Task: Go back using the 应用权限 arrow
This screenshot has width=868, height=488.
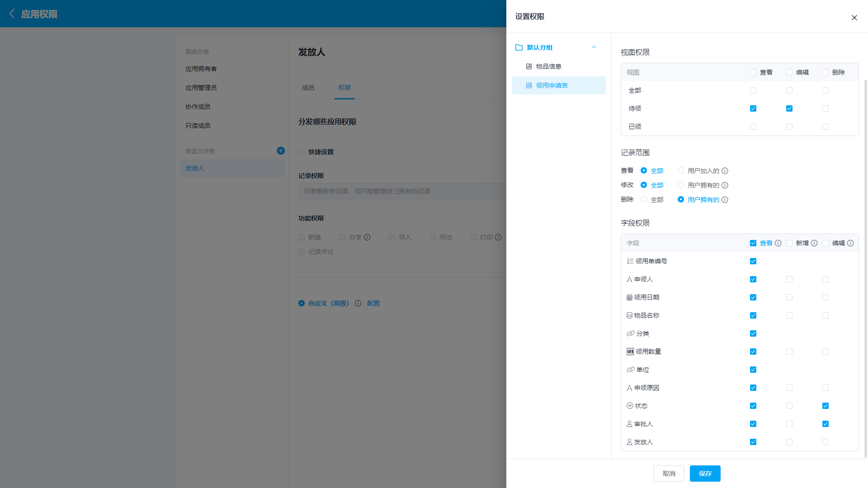Action: point(12,14)
